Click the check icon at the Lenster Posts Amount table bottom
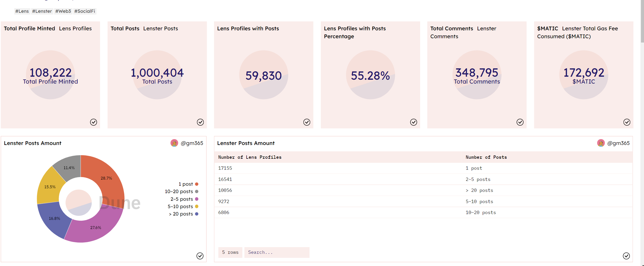The height and width of the screenshot is (266, 644). pyautogui.click(x=626, y=256)
